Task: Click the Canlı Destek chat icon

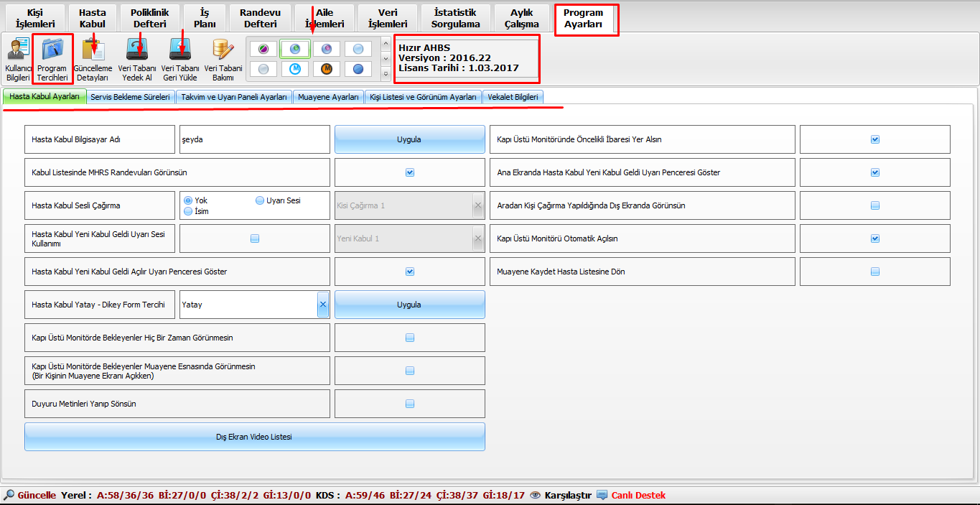Action: coord(602,495)
